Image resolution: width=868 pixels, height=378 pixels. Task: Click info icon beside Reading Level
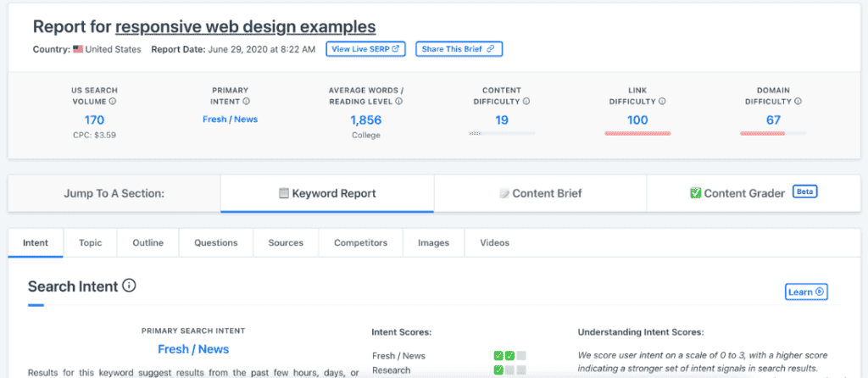pos(398,101)
